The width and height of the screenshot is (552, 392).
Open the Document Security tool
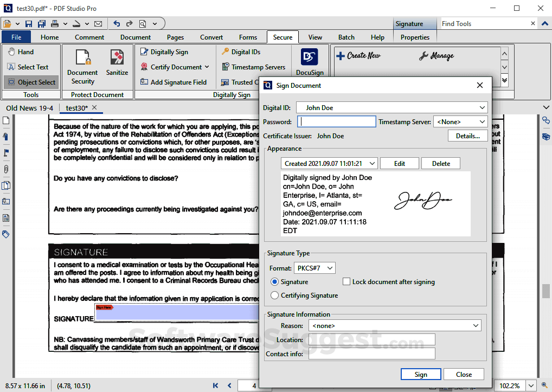pos(82,65)
